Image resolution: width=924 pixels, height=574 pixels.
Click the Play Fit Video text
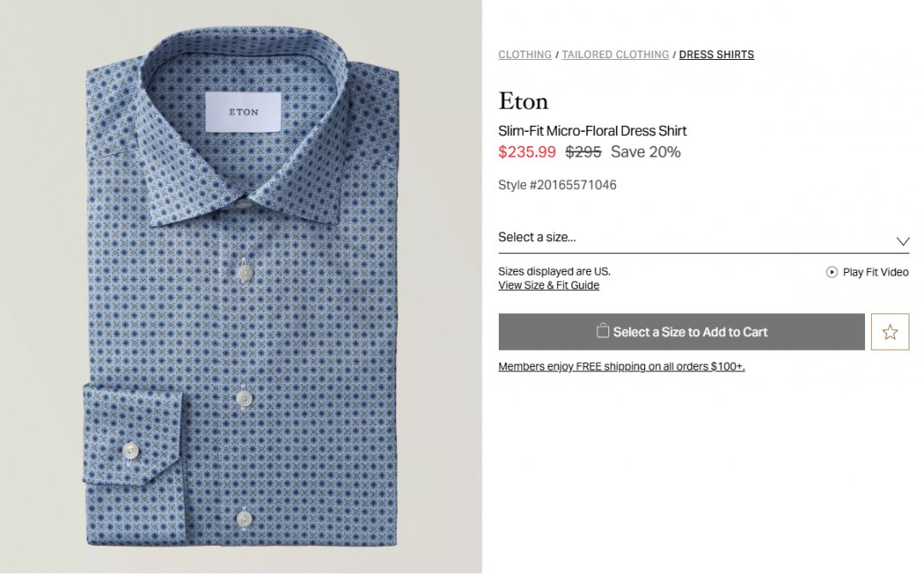(876, 272)
